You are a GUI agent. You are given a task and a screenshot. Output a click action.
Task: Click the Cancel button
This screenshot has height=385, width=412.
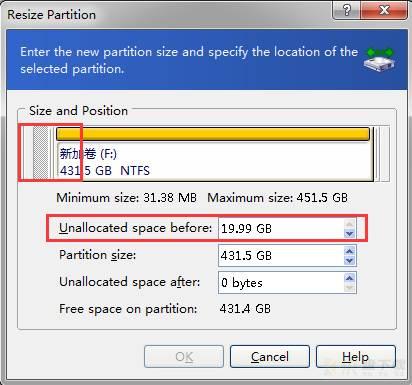click(x=270, y=357)
